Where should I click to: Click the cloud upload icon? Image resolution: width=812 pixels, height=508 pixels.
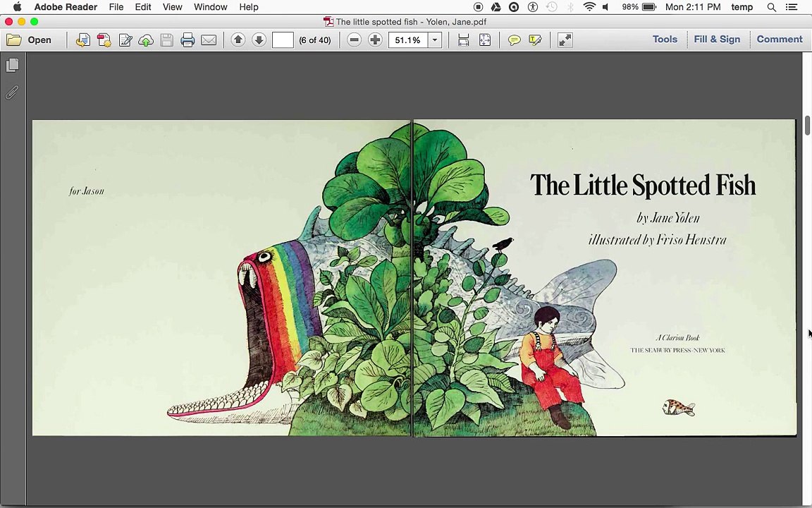(146, 40)
